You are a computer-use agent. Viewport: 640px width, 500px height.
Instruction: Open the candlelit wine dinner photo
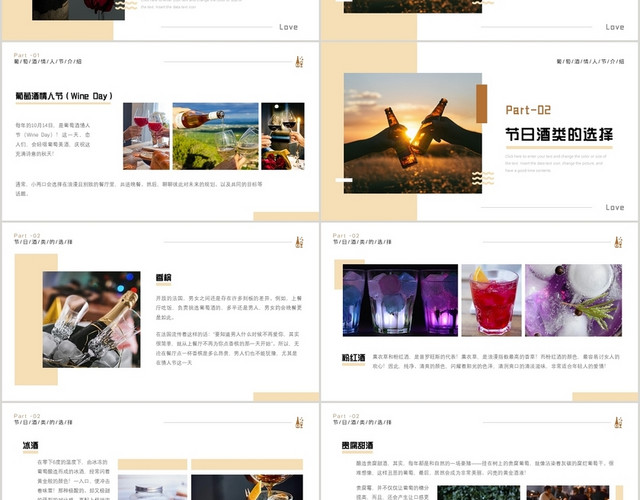pyautogui.click(x=282, y=136)
